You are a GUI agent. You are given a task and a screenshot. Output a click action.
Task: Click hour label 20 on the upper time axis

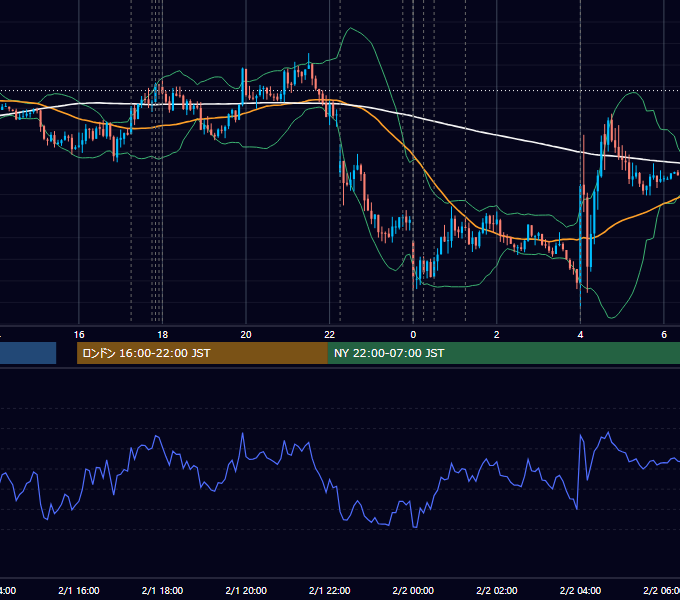(246, 335)
